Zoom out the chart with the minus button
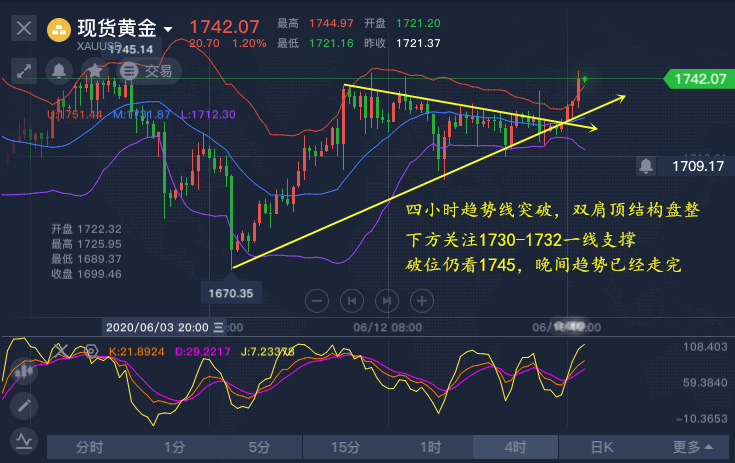 tap(316, 299)
